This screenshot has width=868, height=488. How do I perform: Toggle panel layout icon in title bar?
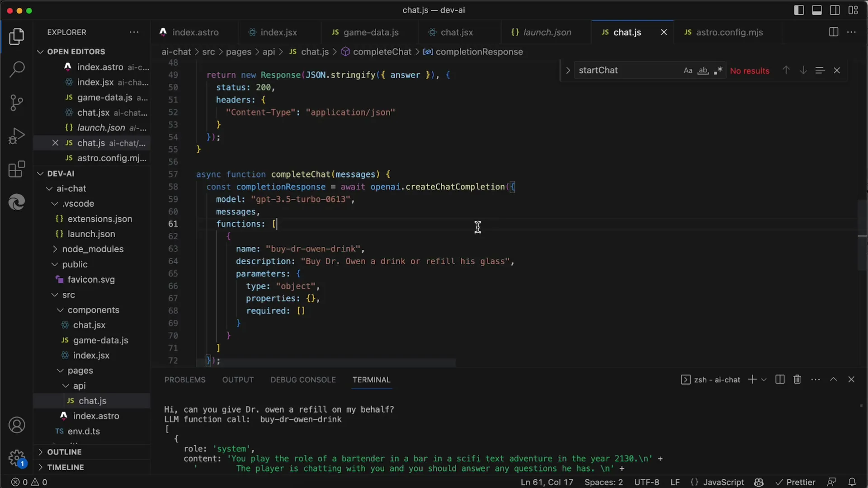[817, 10]
